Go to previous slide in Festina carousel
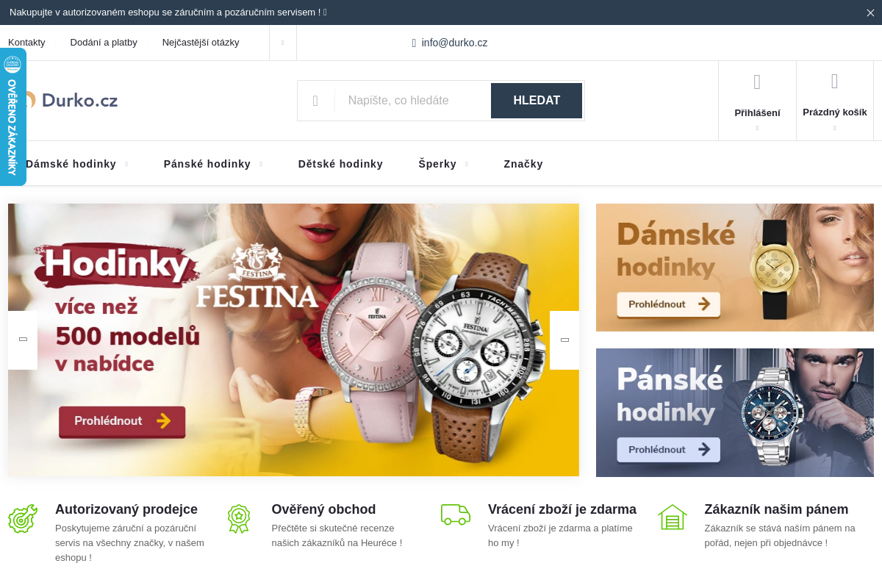This screenshot has width=882, height=588. pyautogui.click(x=23, y=340)
